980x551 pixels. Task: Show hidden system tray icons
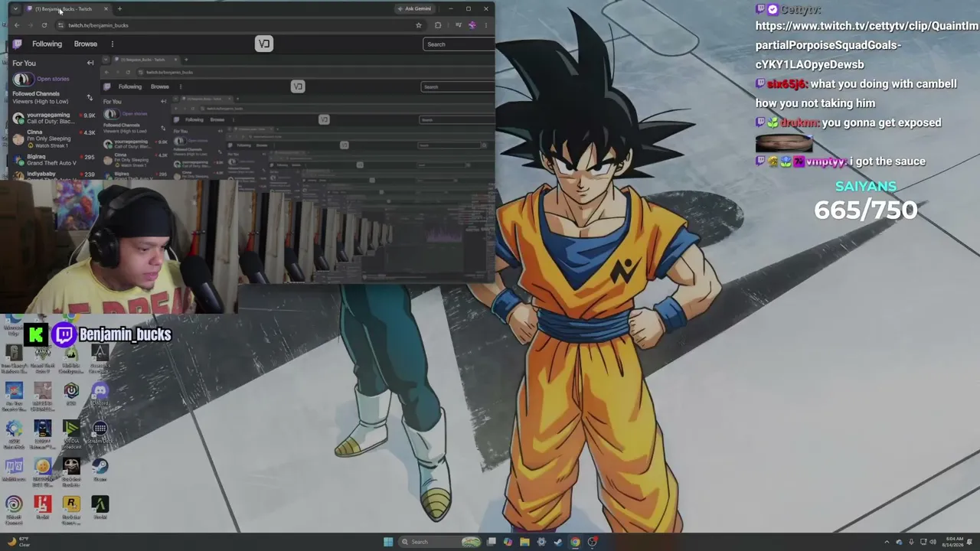point(887,542)
